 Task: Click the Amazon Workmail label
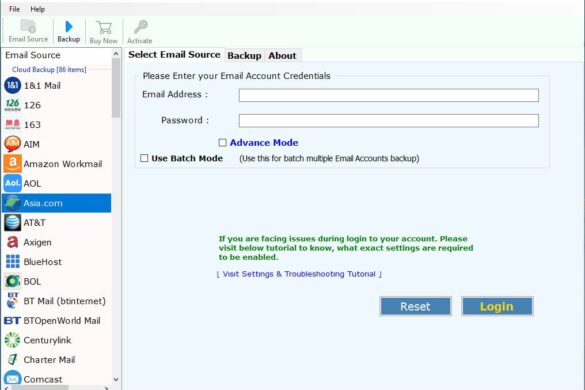(63, 164)
